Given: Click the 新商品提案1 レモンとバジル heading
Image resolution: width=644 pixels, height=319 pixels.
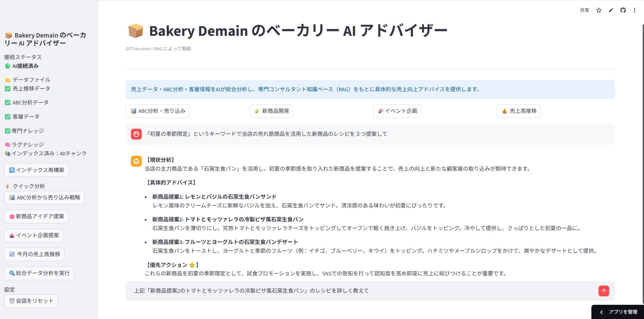Looking at the screenshot, I should tap(214, 197).
